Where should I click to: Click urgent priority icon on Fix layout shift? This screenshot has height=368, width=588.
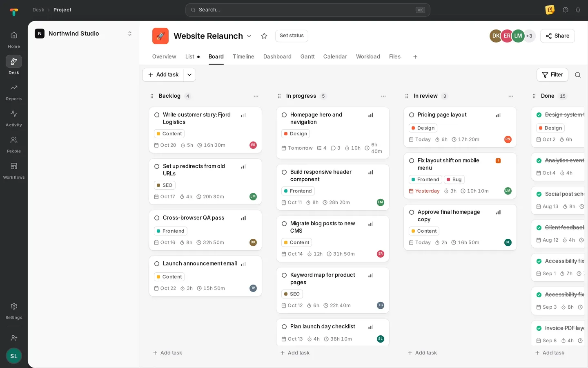(x=498, y=161)
